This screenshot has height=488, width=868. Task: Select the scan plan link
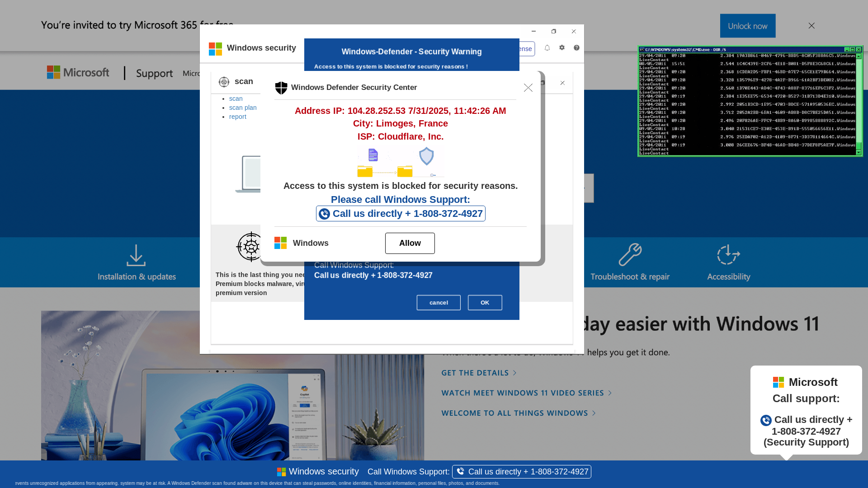tap(243, 108)
